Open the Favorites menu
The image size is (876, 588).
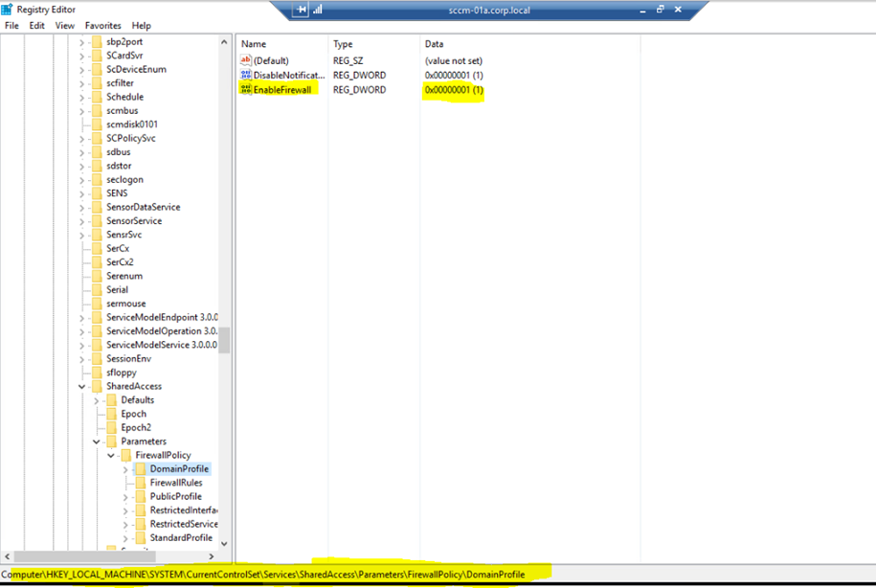[x=102, y=26]
